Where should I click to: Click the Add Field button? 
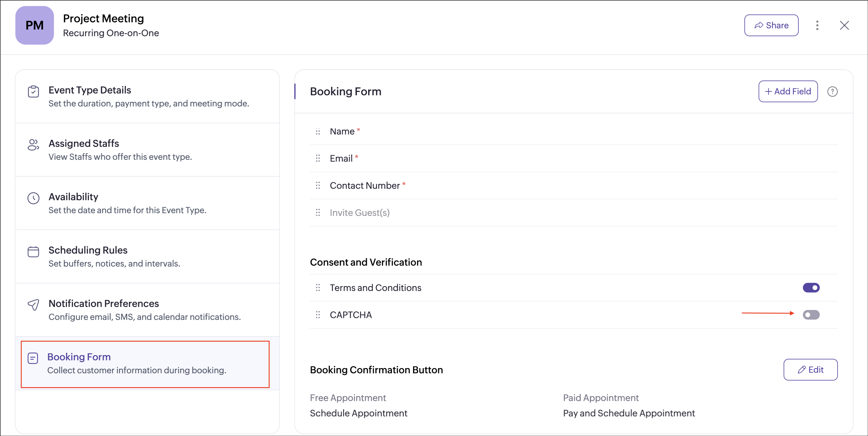(788, 91)
